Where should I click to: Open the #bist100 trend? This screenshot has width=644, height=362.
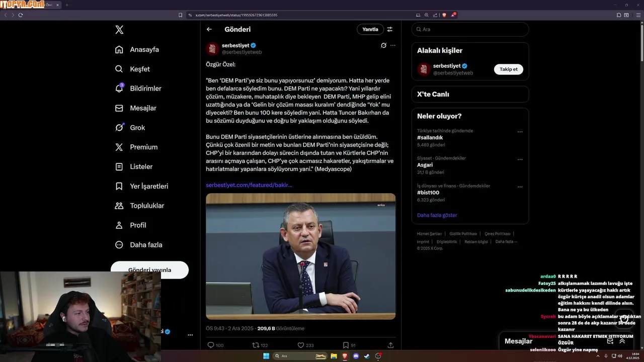click(x=428, y=193)
